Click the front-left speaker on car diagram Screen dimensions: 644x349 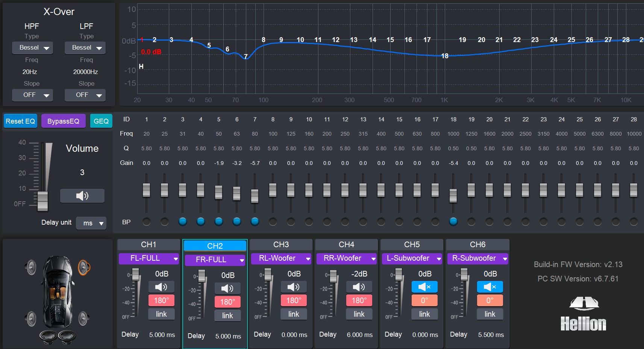coord(31,267)
